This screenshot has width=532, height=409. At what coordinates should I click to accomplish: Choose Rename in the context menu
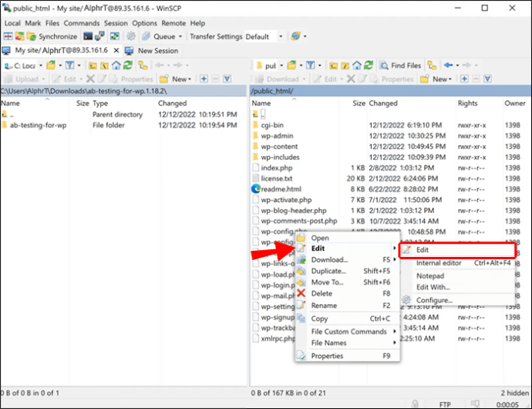(x=348, y=306)
